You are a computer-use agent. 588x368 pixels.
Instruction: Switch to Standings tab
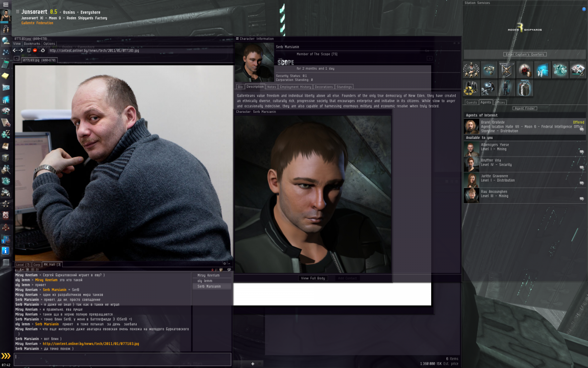click(344, 87)
